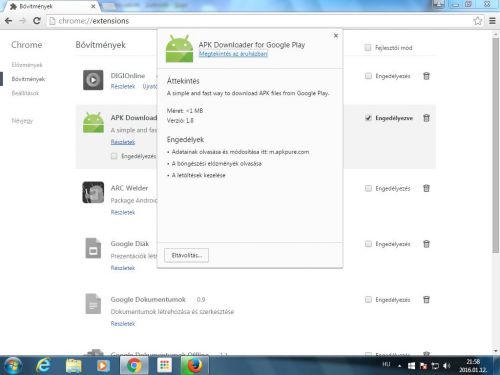Open Részletek link for DIGIOnline
This screenshot has width=500, height=375.
click(x=123, y=87)
